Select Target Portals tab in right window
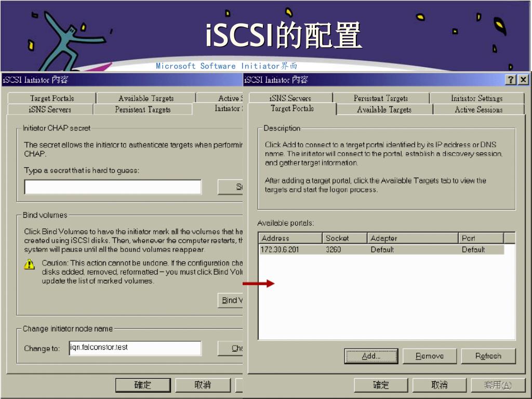This screenshot has width=532, height=399. pyautogui.click(x=292, y=109)
